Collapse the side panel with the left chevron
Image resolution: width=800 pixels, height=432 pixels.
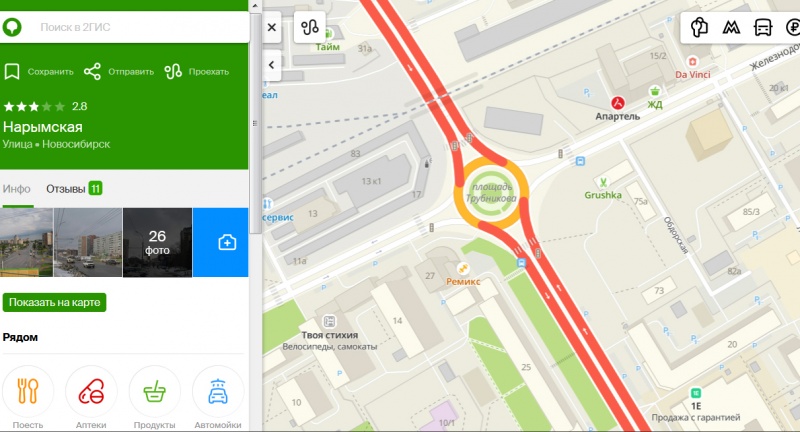271,65
